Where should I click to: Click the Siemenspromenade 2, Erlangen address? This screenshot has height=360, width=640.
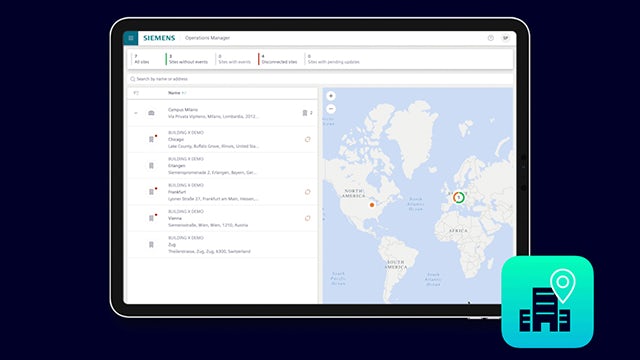[212, 172]
